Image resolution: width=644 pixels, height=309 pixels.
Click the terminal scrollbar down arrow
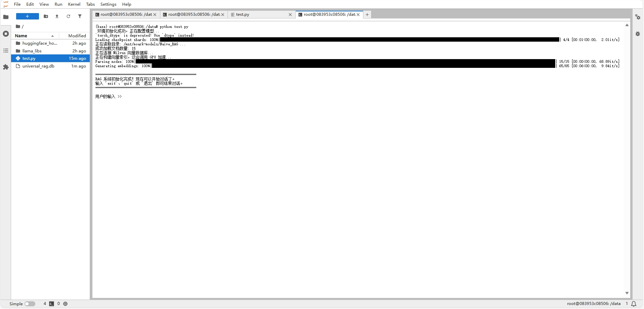pyautogui.click(x=627, y=293)
